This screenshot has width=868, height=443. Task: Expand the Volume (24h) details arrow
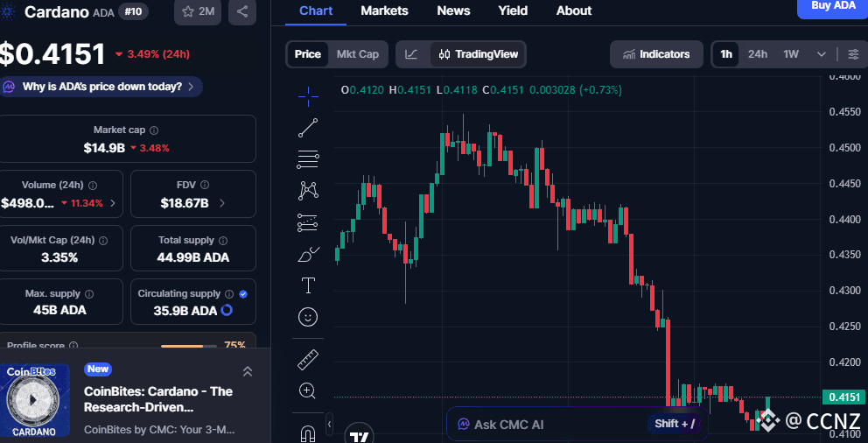[x=113, y=203]
